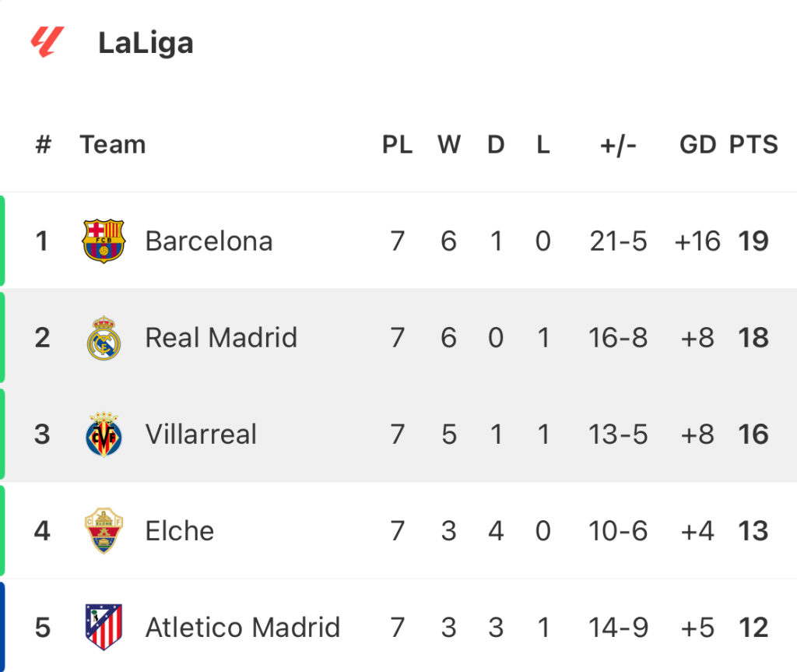This screenshot has width=797, height=672.
Task: Select the Real Madrid team name
Action: coord(221,338)
